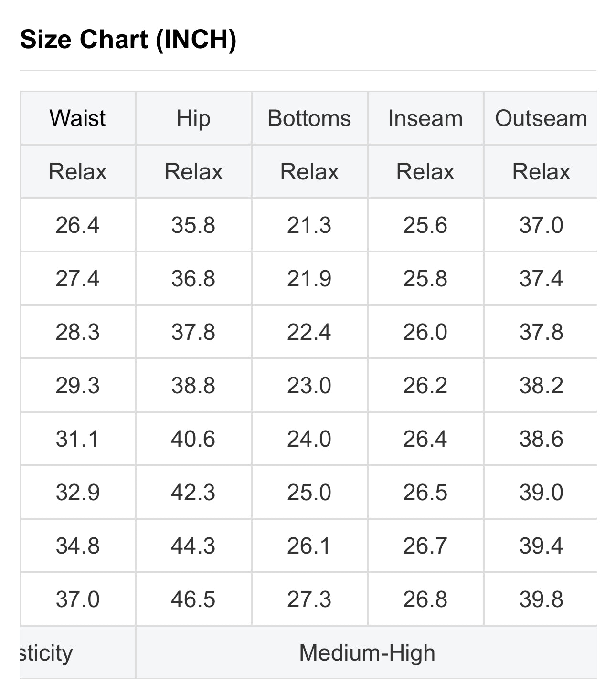Click hip value 44.3
The height and width of the screenshot is (693, 616).
(x=193, y=546)
